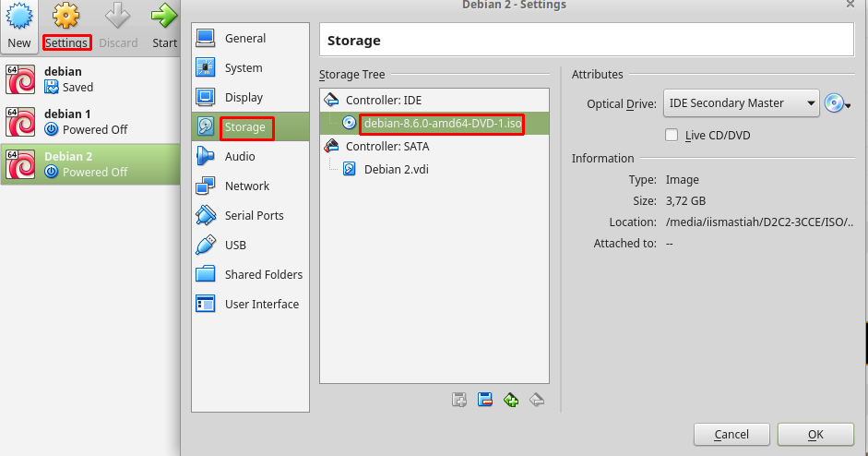Start the VM with green arrow

click(164, 16)
